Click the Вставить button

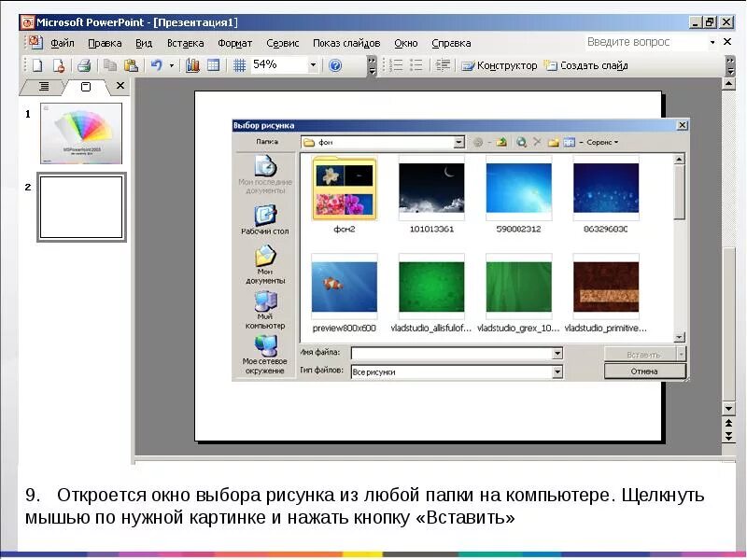[641, 355]
